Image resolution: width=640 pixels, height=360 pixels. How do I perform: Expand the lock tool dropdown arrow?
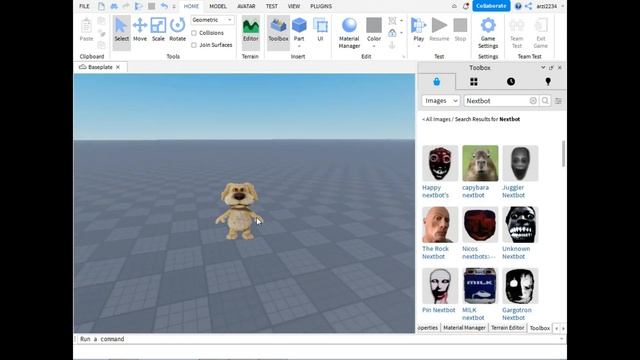coord(402,33)
